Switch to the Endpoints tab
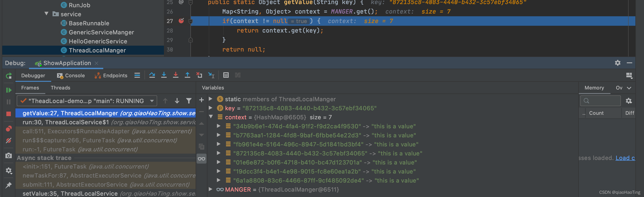 point(111,75)
